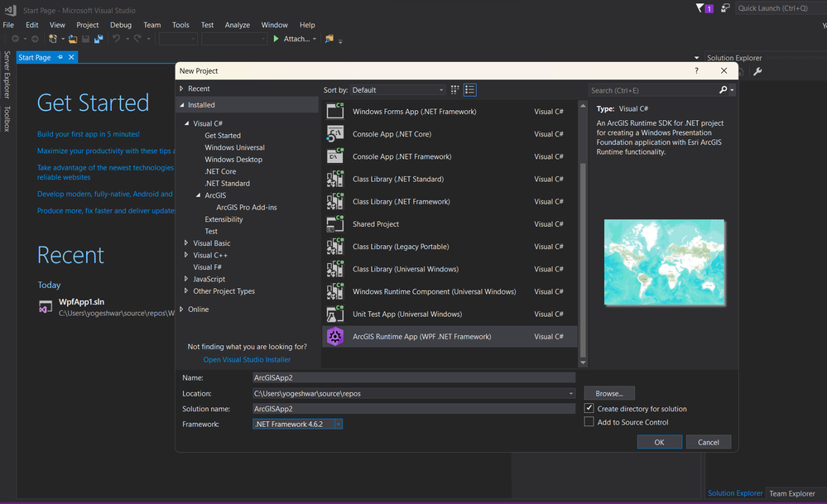Enable Add to Source Control checkbox
The width and height of the screenshot is (827, 504).
[x=589, y=422]
